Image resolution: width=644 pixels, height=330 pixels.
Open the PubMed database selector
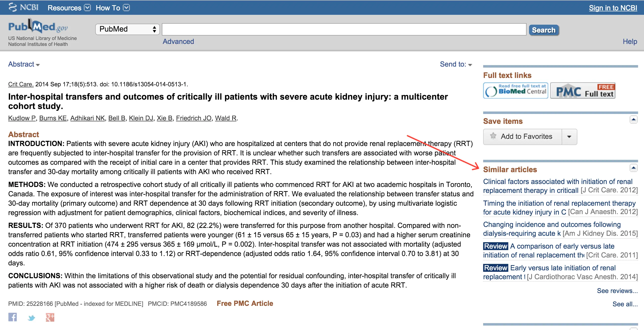coord(127,29)
